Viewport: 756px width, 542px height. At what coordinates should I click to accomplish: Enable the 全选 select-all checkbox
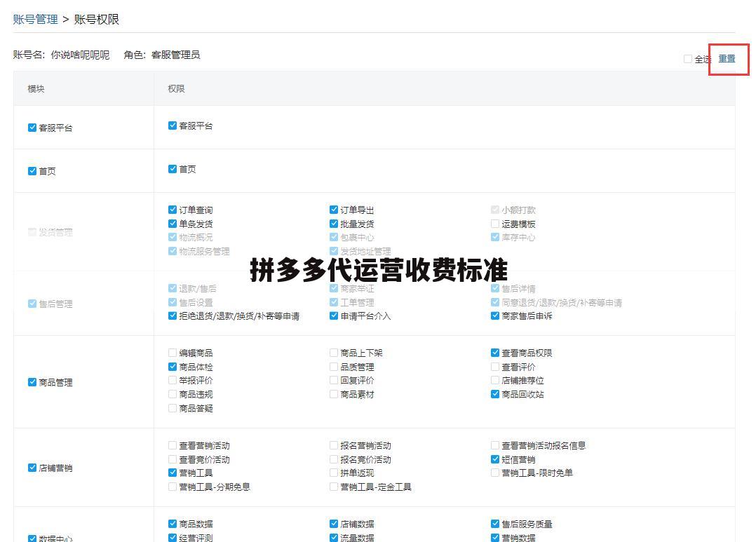[x=688, y=60]
